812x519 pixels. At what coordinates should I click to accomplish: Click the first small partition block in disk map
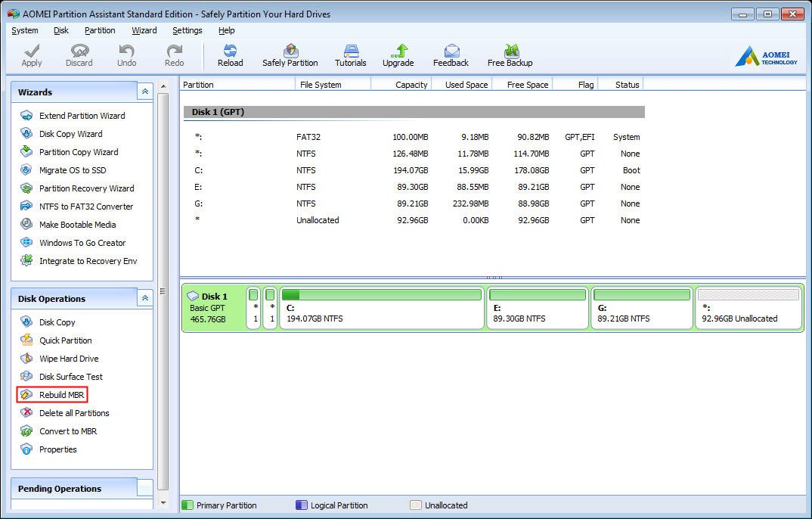(253, 308)
